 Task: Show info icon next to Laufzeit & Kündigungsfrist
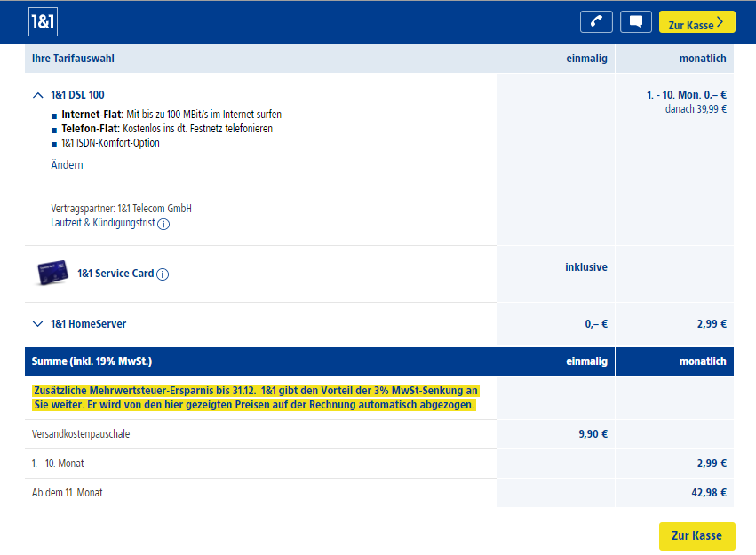coord(163,225)
